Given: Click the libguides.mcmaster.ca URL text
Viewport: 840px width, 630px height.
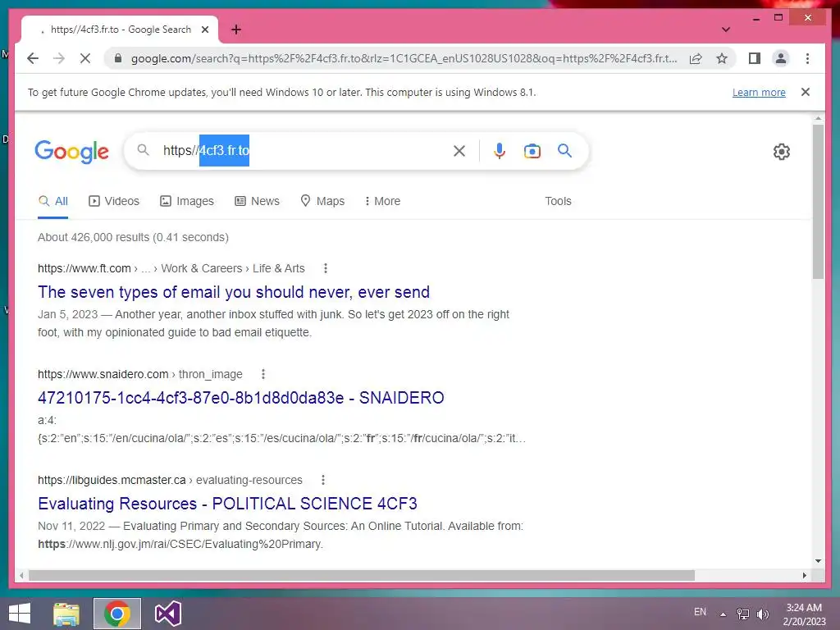Looking at the screenshot, I should coord(112,480).
